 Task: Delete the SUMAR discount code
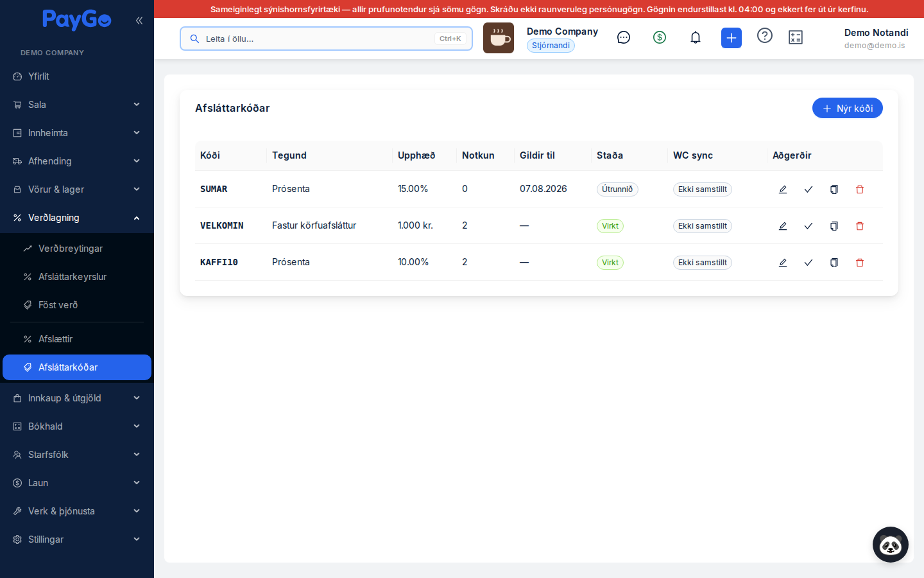pyautogui.click(x=860, y=189)
